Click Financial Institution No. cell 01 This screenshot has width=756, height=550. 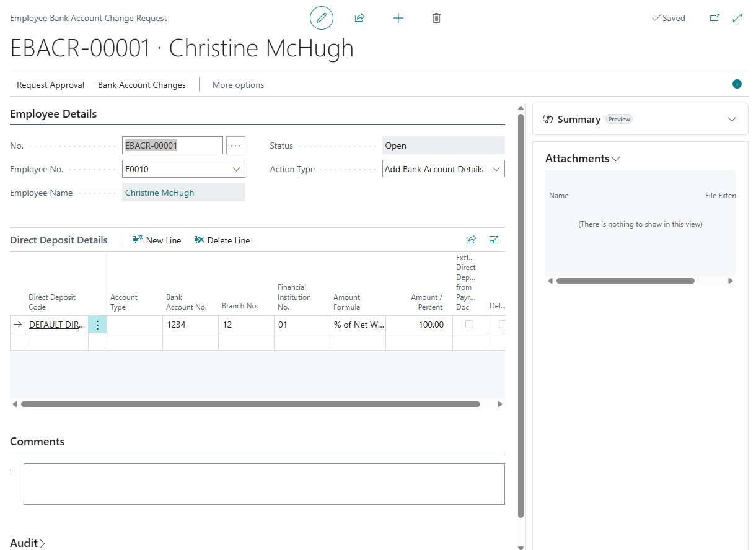coord(302,325)
